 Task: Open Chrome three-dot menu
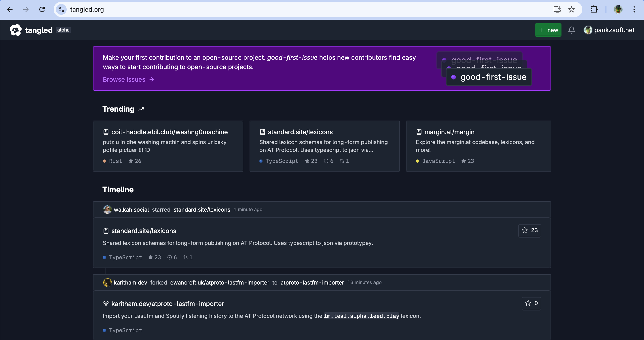tap(634, 9)
